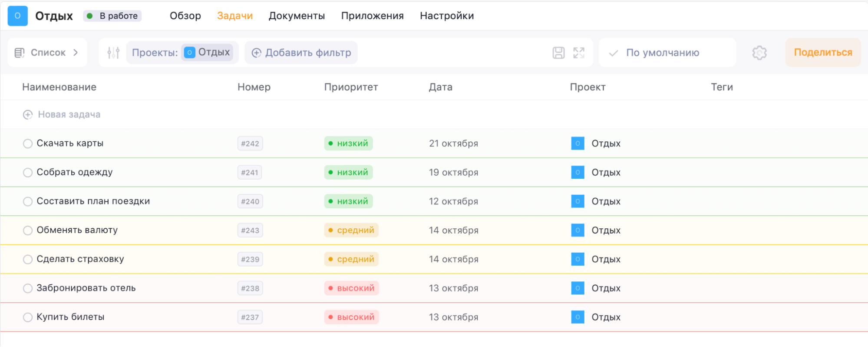
Task: Click the filter sliders icon
Action: pyautogui.click(x=113, y=53)
